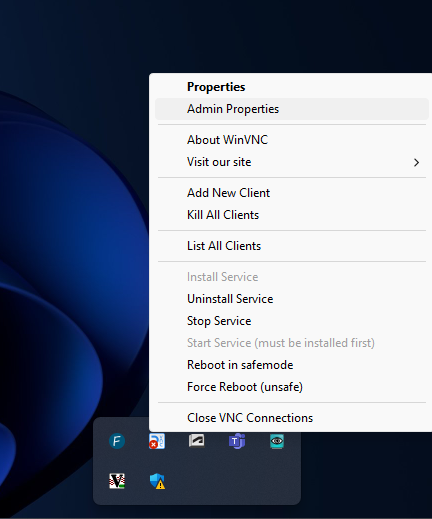This screenshot has width=432, height=519.
Task: Click the grayed Install Service entry
Action: tap(292, 277)
